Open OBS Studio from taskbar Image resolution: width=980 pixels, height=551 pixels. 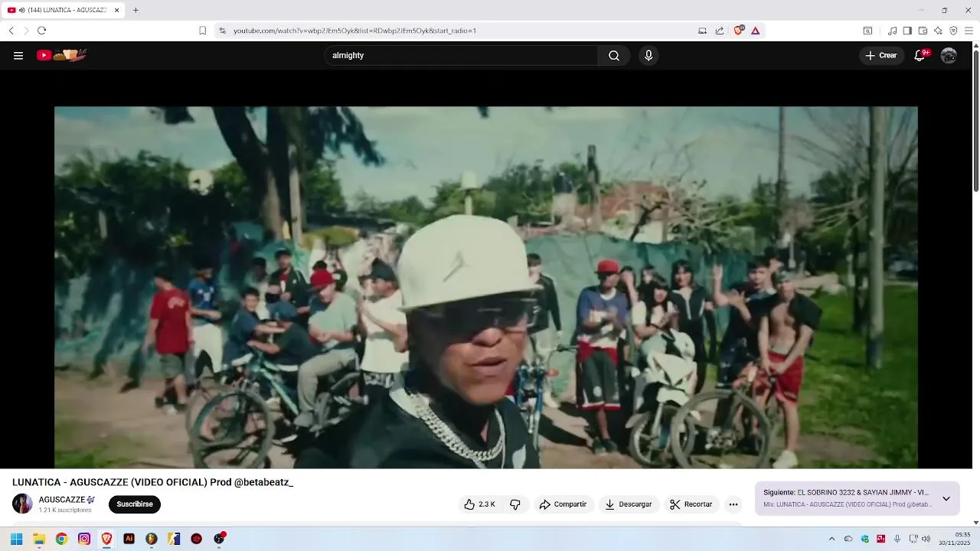pos(219,539)
